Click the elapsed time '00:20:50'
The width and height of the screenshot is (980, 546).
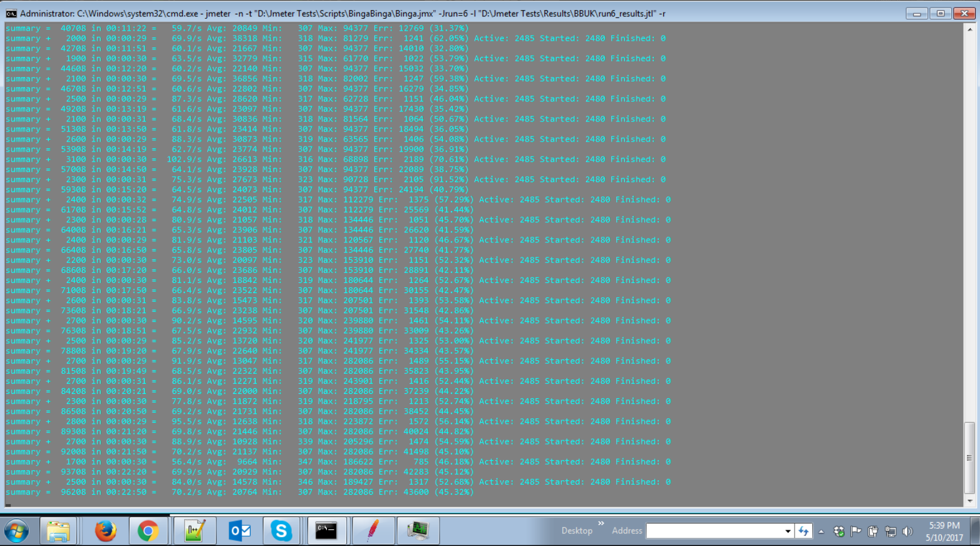click(x=126, y=411)
